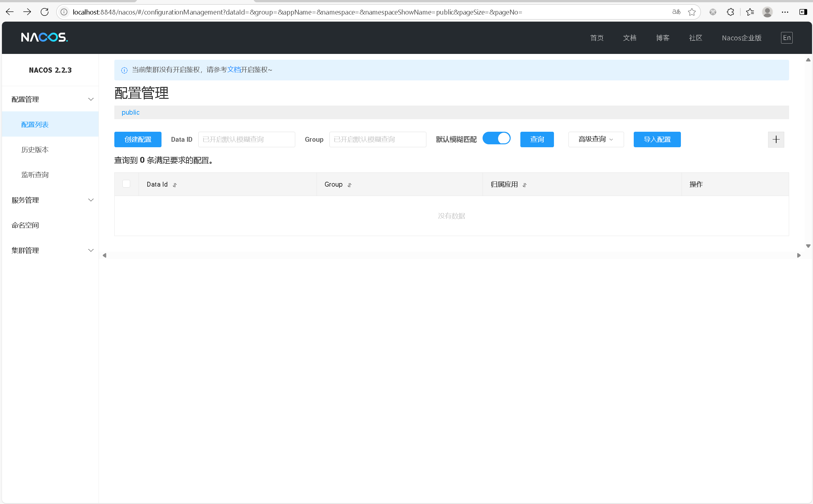This screenshot has height=504, width=813.
Task: Open the 高级查询 dropdown
Action: [x=596, y=139]
